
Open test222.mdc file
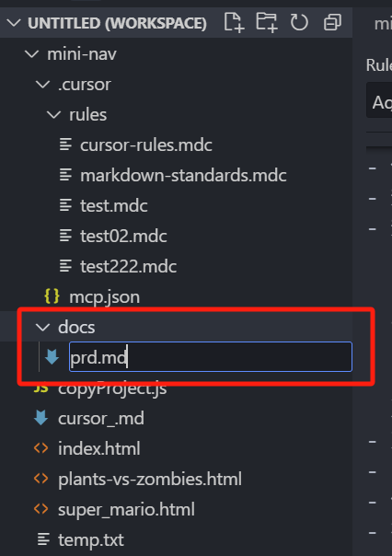128,267
